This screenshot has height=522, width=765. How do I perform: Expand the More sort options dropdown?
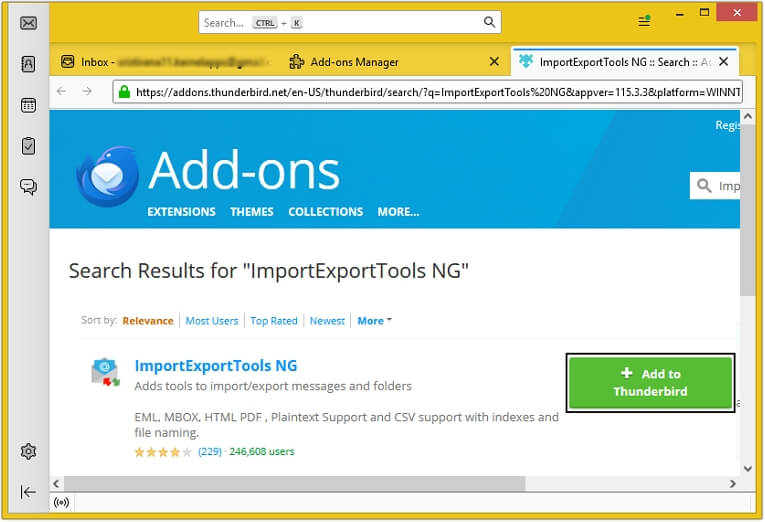pos(374,321)
